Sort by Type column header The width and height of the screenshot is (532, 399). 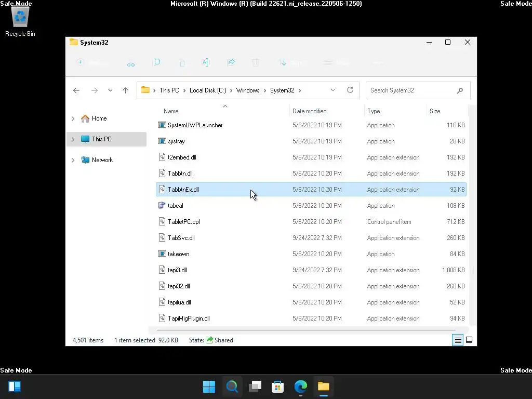click(374, 111)
